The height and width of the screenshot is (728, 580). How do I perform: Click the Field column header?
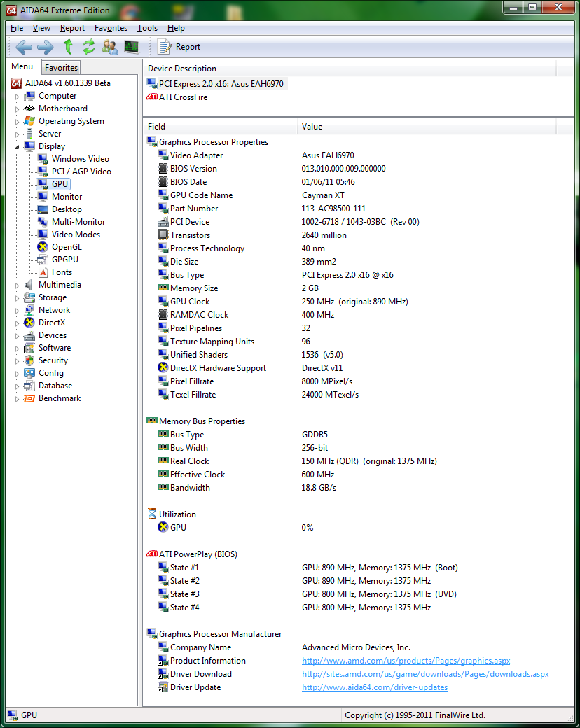[x=220, y=126]
